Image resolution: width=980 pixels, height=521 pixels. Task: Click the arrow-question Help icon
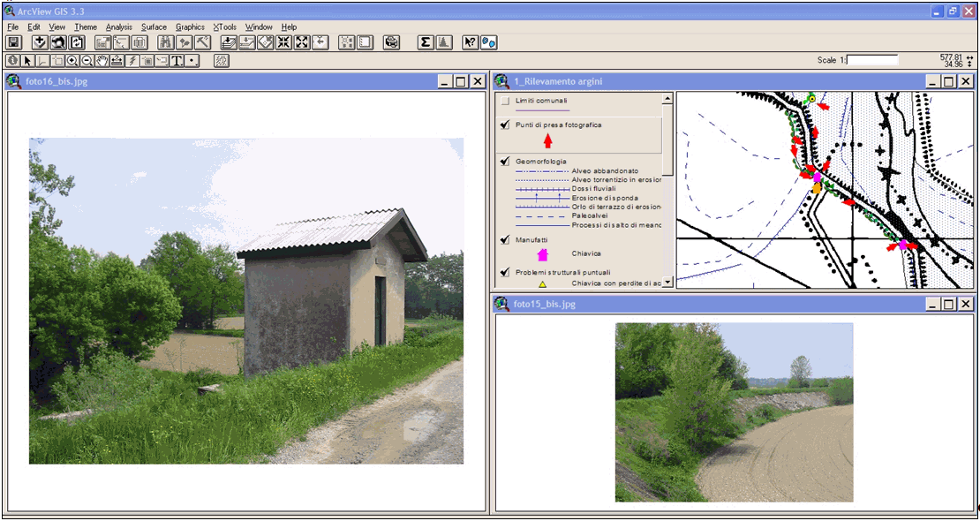(x=470, y=42)
